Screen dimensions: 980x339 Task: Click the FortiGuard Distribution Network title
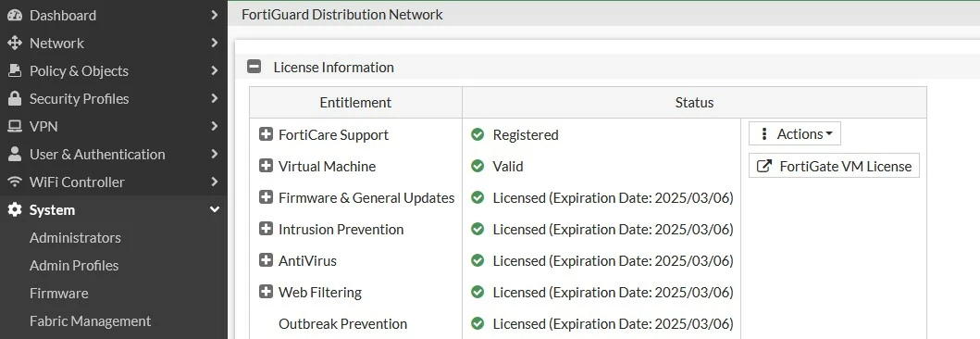pyautogui.click(x=341, y=15)
